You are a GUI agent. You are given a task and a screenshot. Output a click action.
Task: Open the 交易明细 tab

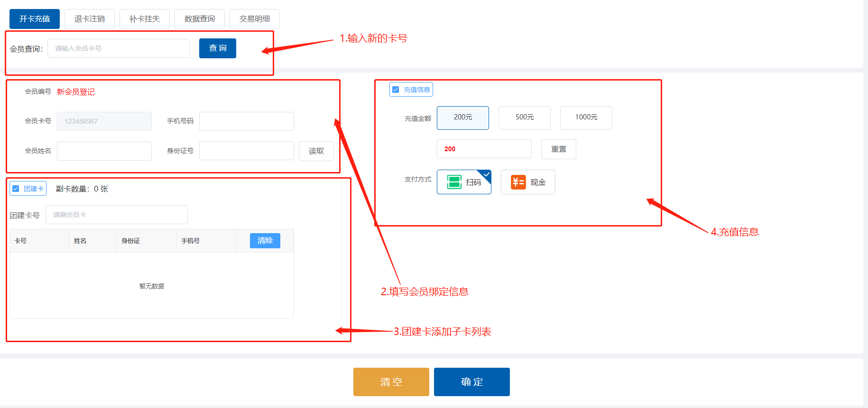pos(255,19)
